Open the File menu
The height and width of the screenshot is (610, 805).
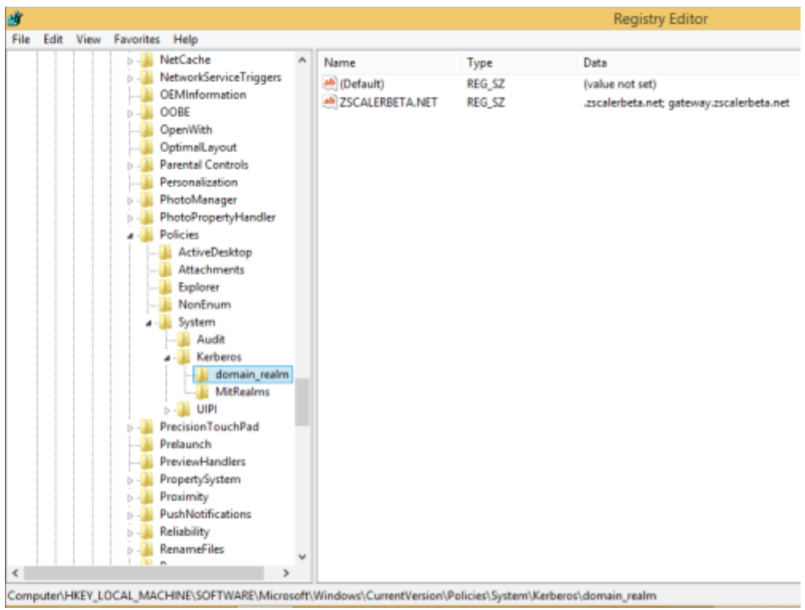coord(22,39)
